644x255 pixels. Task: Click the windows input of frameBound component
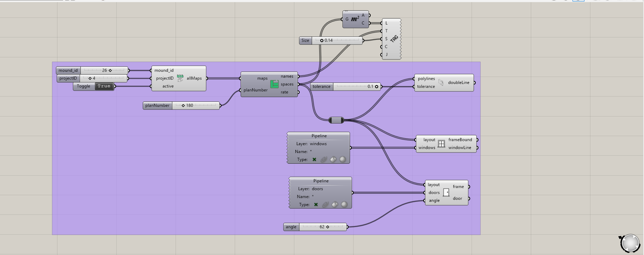(x=427, y=148)
